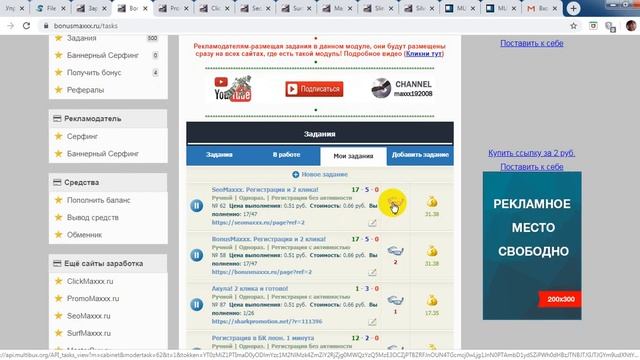Open Баннерный Серфинг under Рекламодатель
Viewport: 640px width, 360px height.
point(103,154)
